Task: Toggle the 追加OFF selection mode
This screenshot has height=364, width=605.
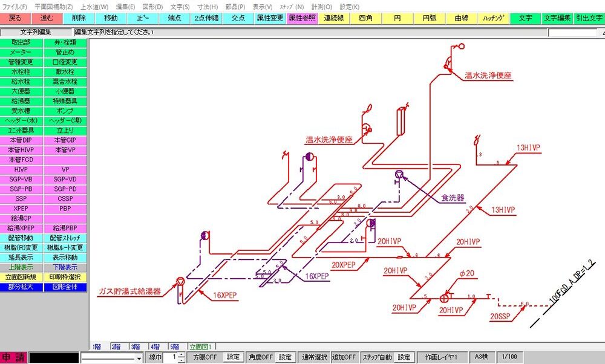Action: 344,357
